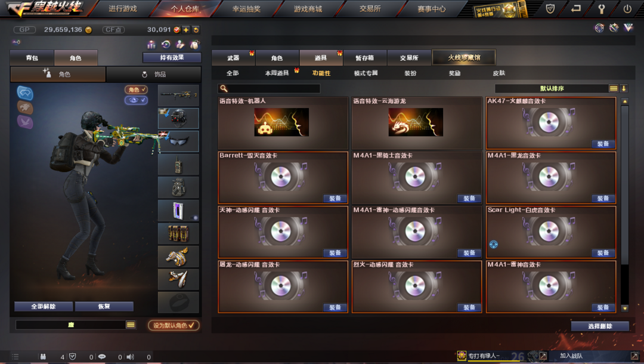Toggle the 角色 checkmark pill
Viewport: 644px width, 364px height.
click(136, 90)
